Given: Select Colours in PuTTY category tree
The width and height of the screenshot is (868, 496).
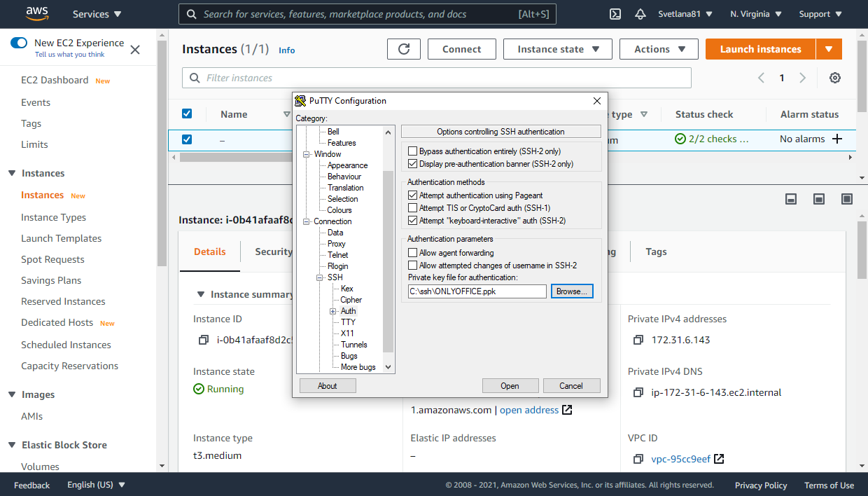Looking at the screenshot, I should (x=339, y=210).
